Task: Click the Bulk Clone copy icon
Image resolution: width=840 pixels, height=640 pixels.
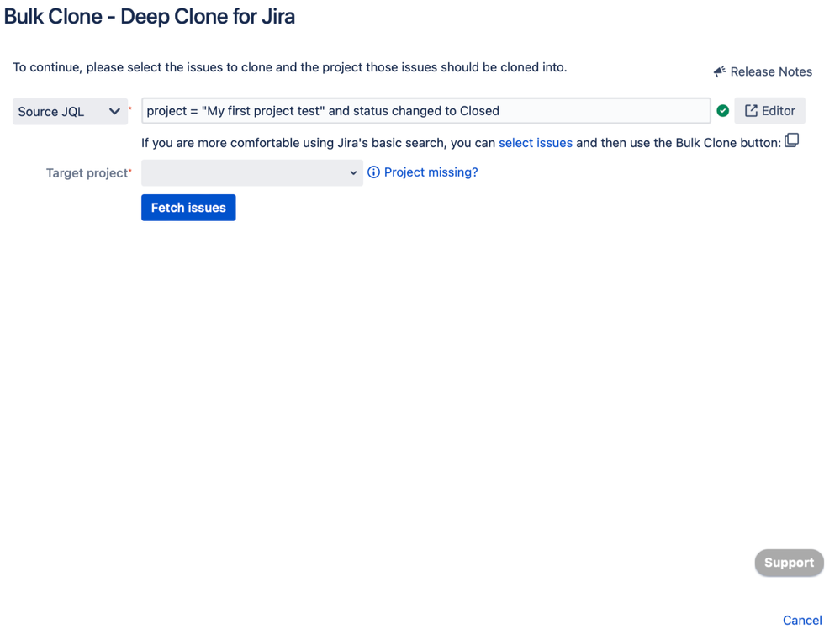Action: pyautogui.click(x=791, y=140)
